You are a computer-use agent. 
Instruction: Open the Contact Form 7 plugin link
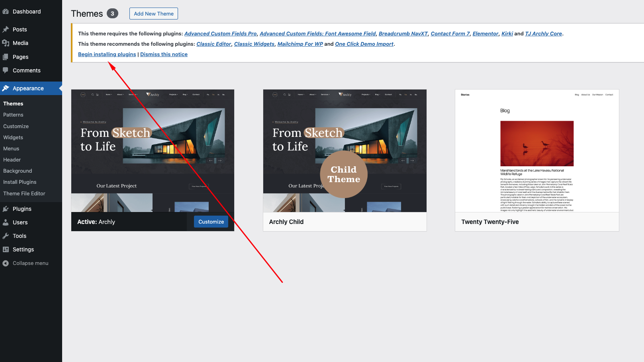(450, 33)
